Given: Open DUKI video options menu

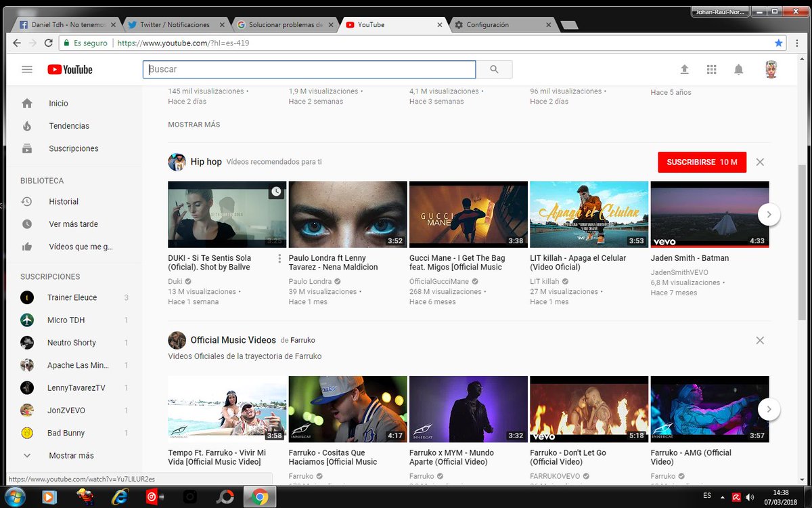Looking at the screenshot, I should [x=279, y=258].
